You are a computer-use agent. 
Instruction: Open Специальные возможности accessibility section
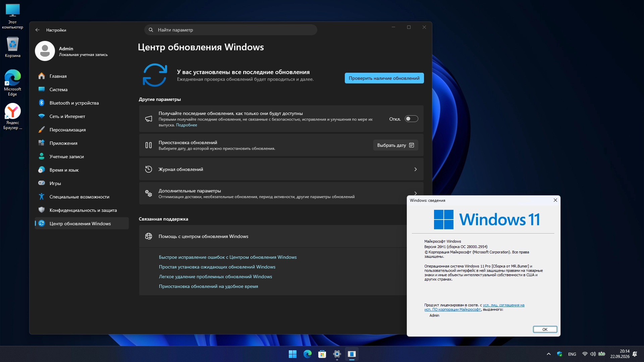(82, 197)
